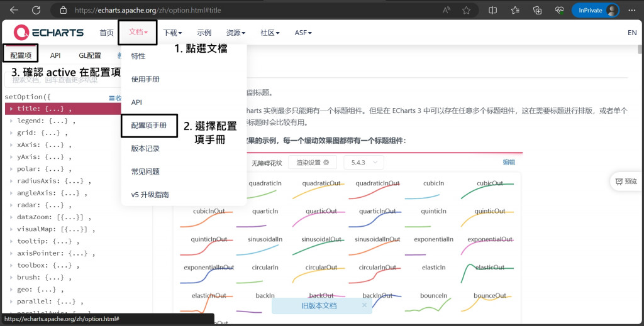
Task: Open browser essentials heart icon
Action: [x=559, y=10]
